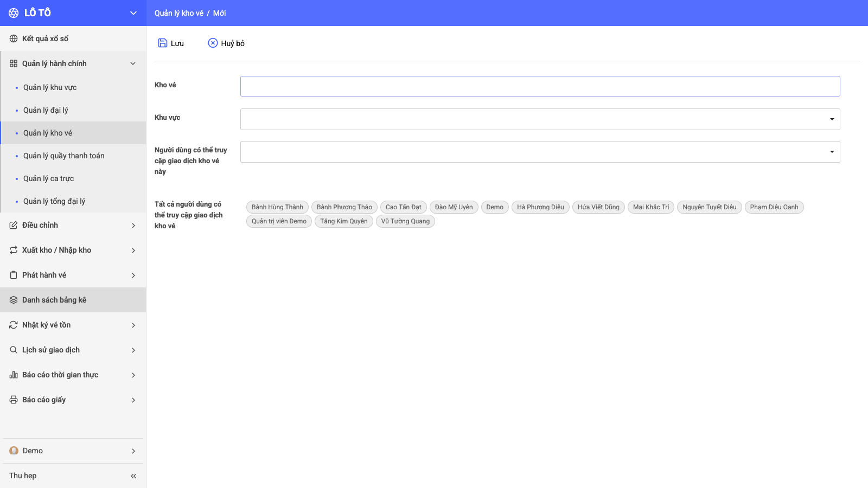Click the Báo cáo giấy printer icon

pyautogui.click(x=14, y=400)
